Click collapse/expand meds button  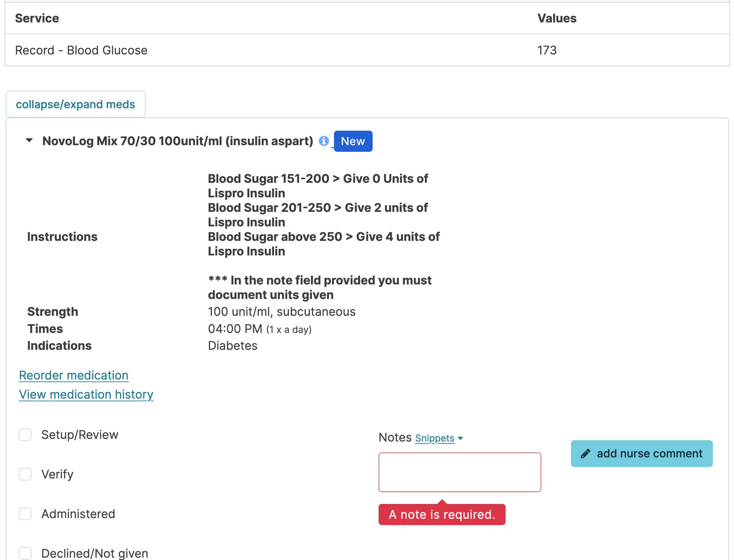[x=75, y=104]
